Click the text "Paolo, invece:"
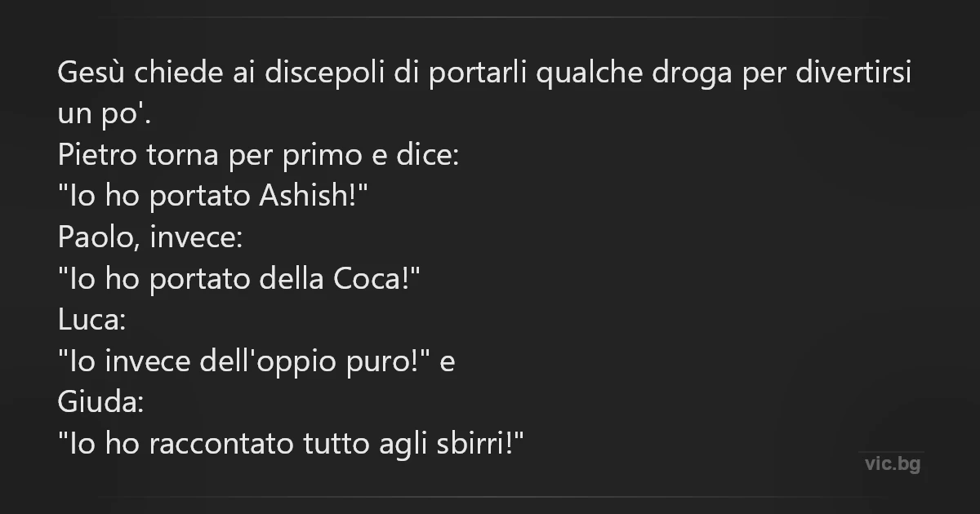This screenshot has width=980, height=514. click(150, 239)
